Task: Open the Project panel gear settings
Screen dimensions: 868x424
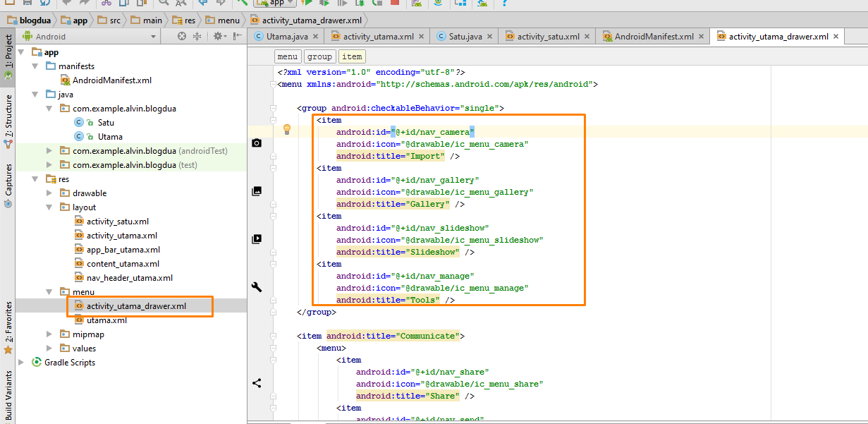Action: (220, 36)
